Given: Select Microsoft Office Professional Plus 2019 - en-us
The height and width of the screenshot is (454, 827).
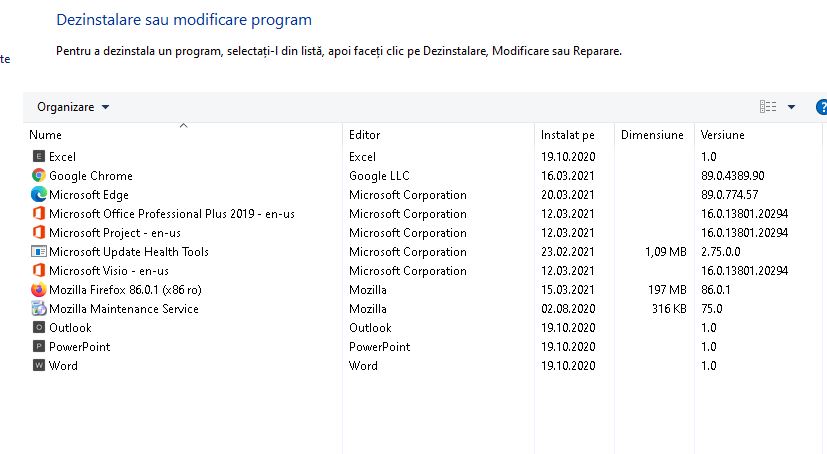Looking at the screenshot, I should click(x=172, y=214).
